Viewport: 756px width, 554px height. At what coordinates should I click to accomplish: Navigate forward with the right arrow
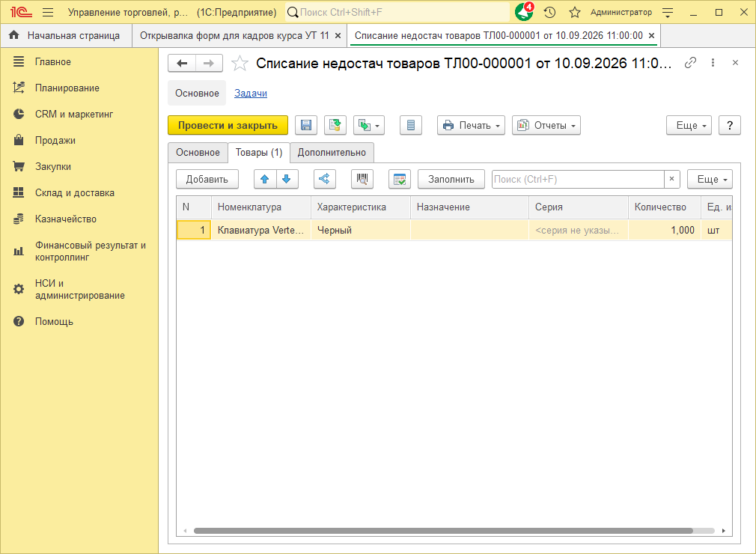[209, 63]
